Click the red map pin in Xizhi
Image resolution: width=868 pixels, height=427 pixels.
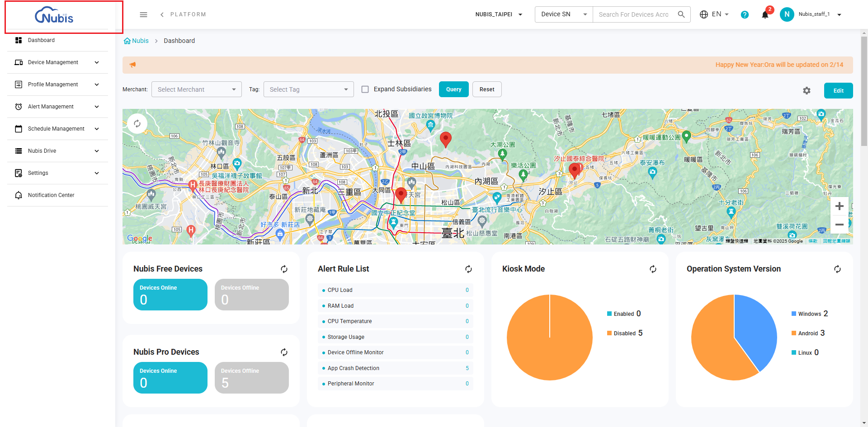click(x=575, y=171)
